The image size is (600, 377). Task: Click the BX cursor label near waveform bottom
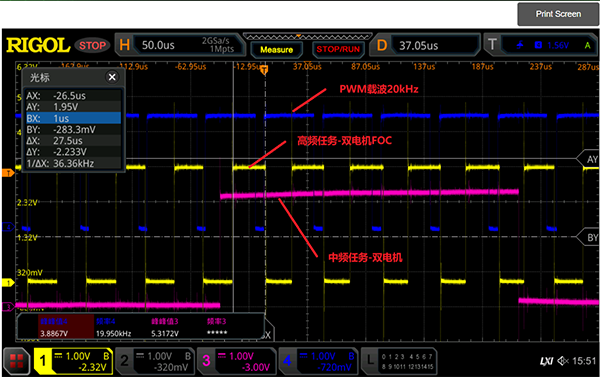point(267,335)
